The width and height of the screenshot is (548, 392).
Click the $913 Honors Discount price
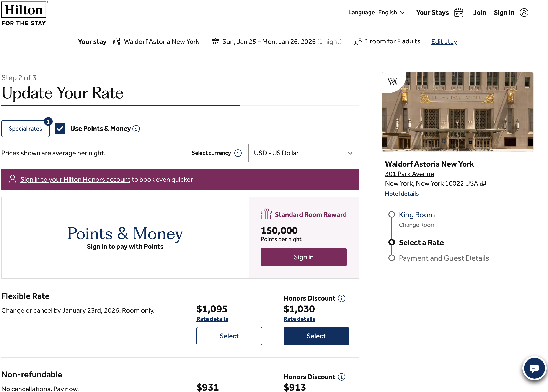pyautogui.click(x=295, y=387)
